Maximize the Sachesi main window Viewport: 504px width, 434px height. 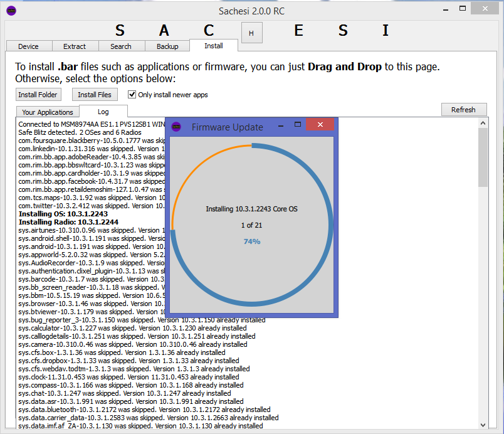(x=463, y=9)
